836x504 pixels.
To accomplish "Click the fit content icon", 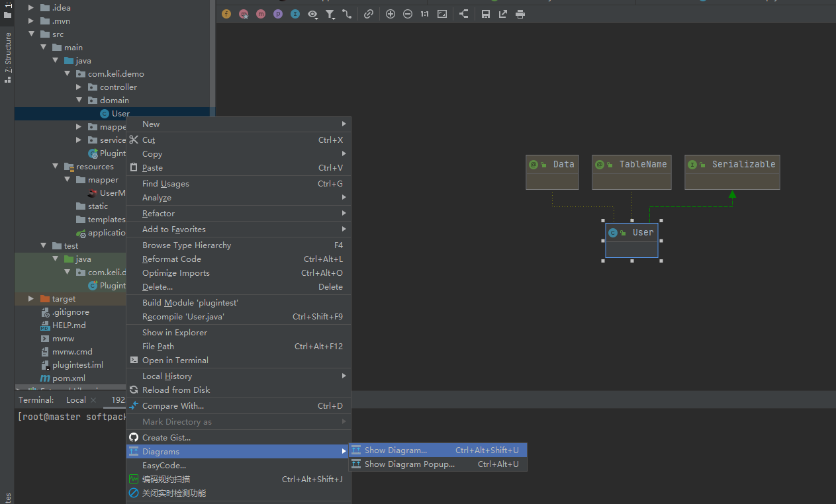I will (442, 14).
